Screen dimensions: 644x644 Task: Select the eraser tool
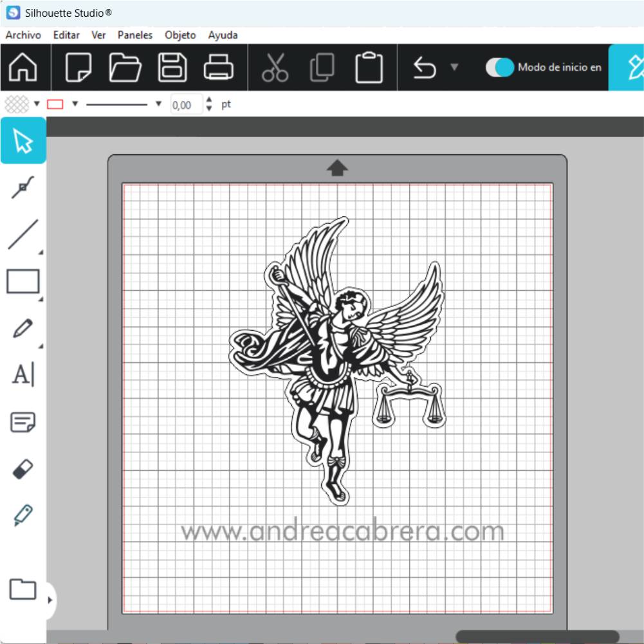point(23,469)
